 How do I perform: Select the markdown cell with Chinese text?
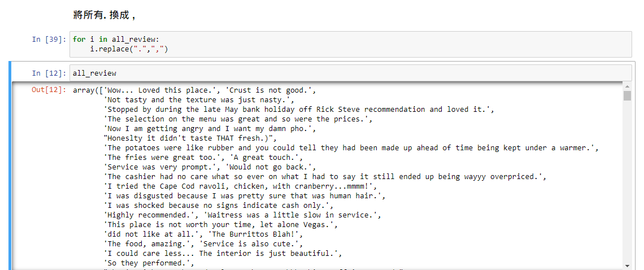(x=105, y=16)
